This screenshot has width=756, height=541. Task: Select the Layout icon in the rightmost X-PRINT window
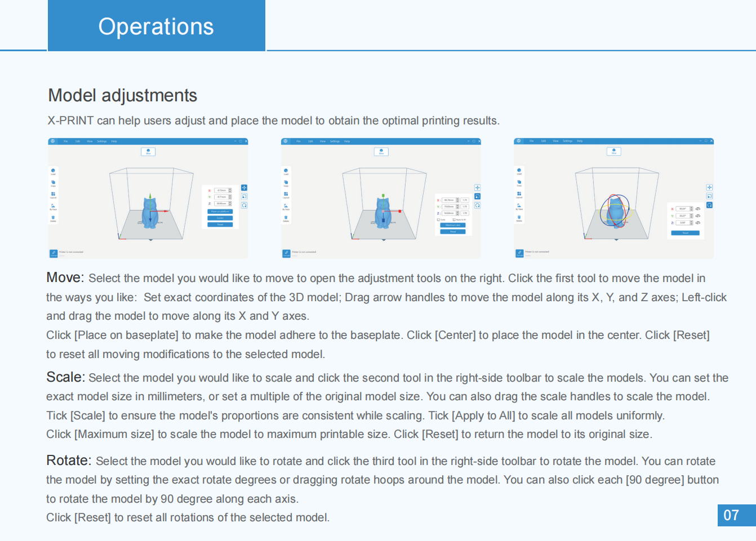click(x=519, y=194)
